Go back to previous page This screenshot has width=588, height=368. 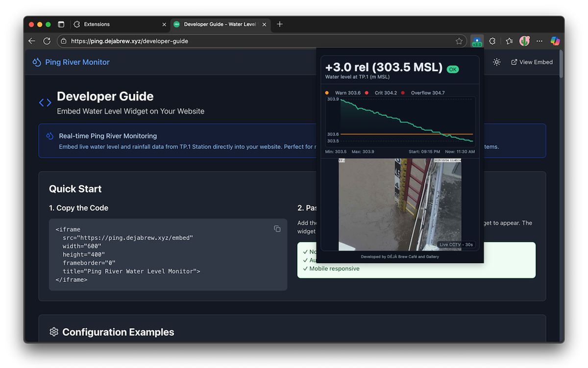click(x=32, y=41)
